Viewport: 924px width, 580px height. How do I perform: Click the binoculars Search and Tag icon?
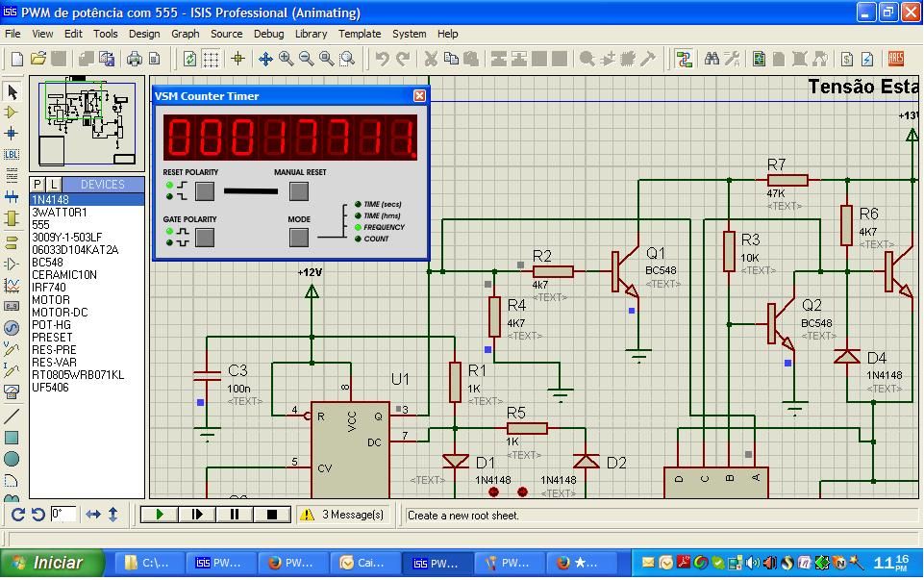tap(712, 59)
